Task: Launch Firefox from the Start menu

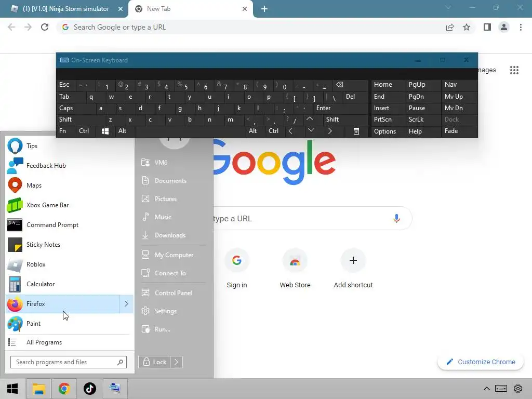Action: [x=63, y=303]
